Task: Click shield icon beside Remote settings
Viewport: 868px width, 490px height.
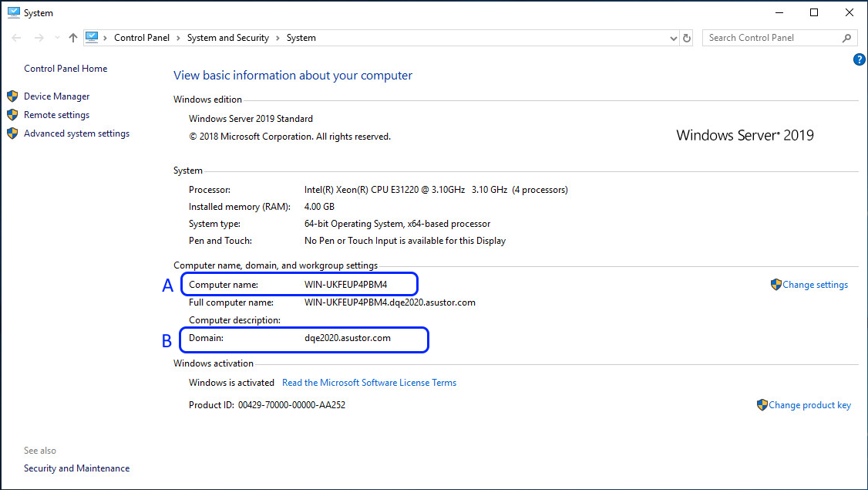Action: click(x=12, y=115)
